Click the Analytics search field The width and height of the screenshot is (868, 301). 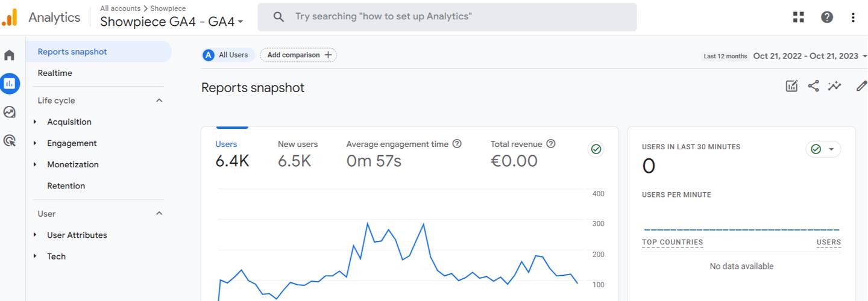[447, 17]
